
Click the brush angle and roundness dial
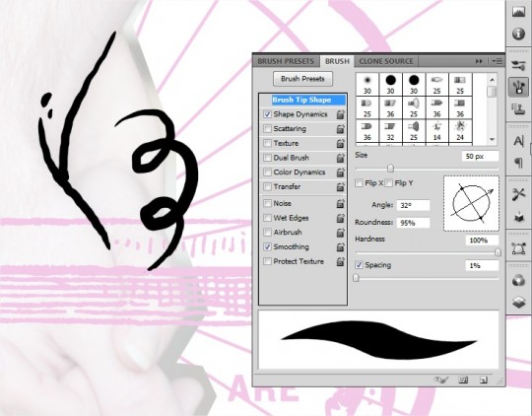click(x=471, y=204)
